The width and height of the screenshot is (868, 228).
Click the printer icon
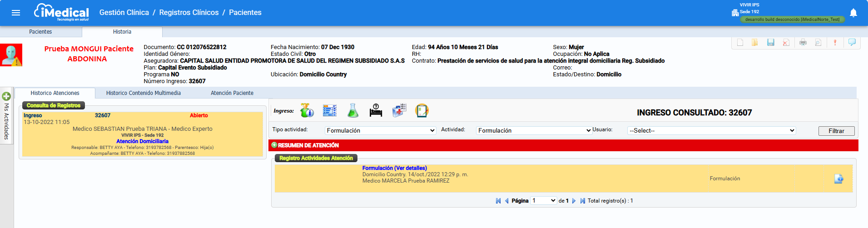[803, 43]
